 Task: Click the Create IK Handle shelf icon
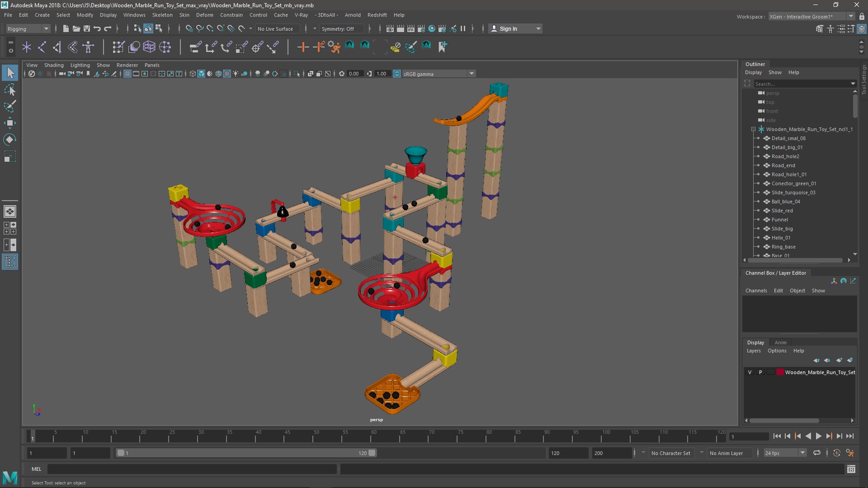[57, 47]
